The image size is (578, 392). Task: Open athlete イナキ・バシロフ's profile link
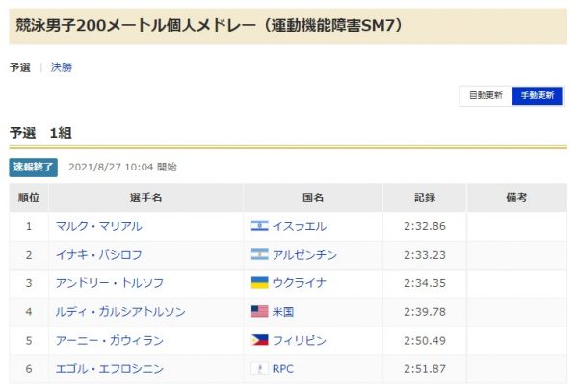pos(98,255)
